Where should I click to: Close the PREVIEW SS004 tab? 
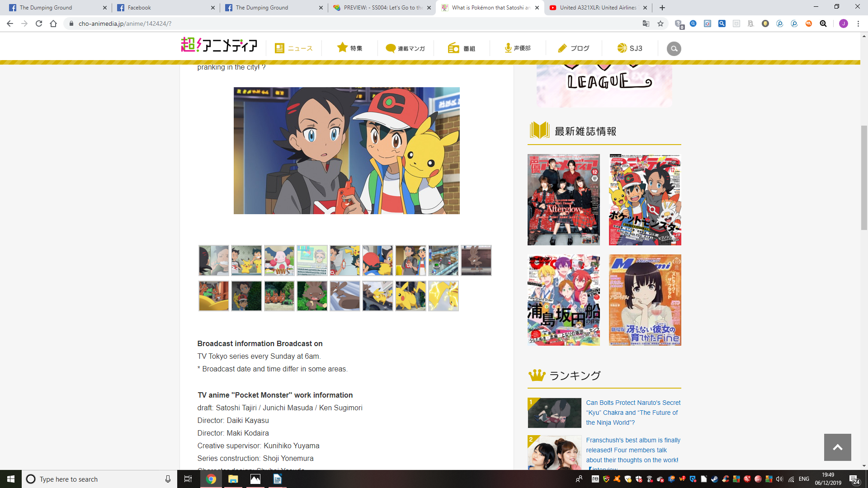click(429, 8)
